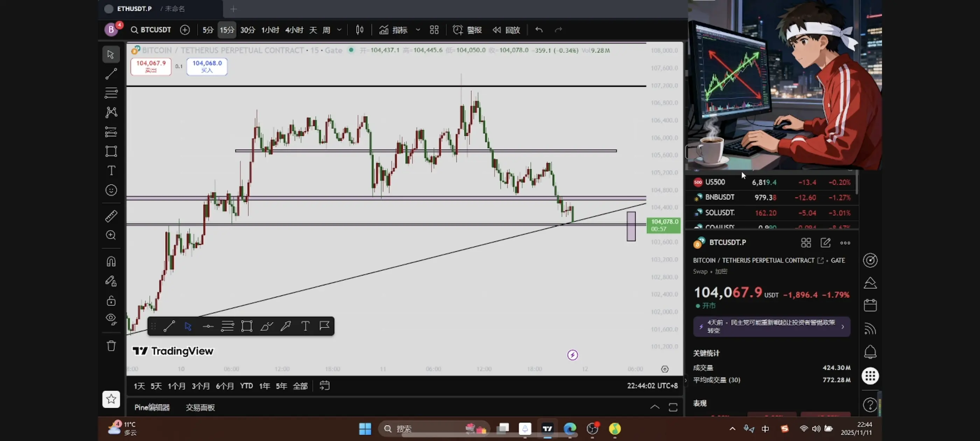Select the 1小时 timeframe button
The height and width of the screenshot is (441, 980).
pyautogui.click(x=270, y=30)
